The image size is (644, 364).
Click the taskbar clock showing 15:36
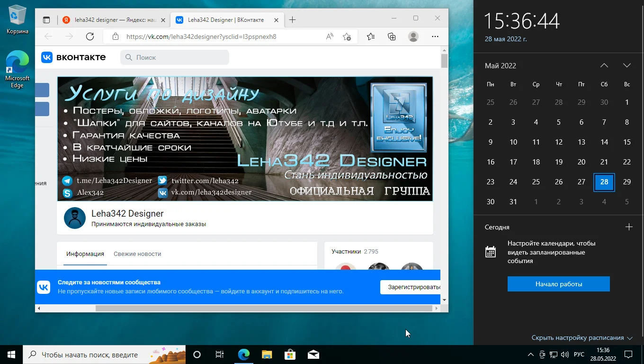point(603,355)
